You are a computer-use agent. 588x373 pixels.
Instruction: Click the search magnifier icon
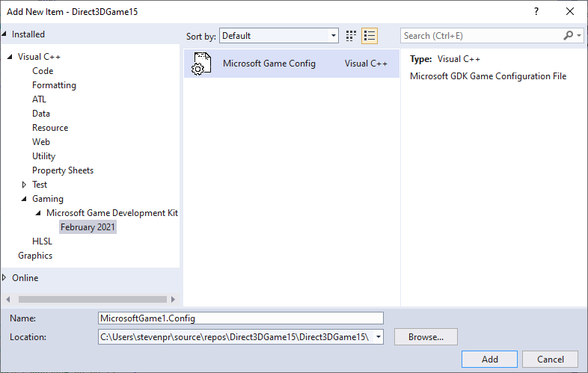coord(568,36)
